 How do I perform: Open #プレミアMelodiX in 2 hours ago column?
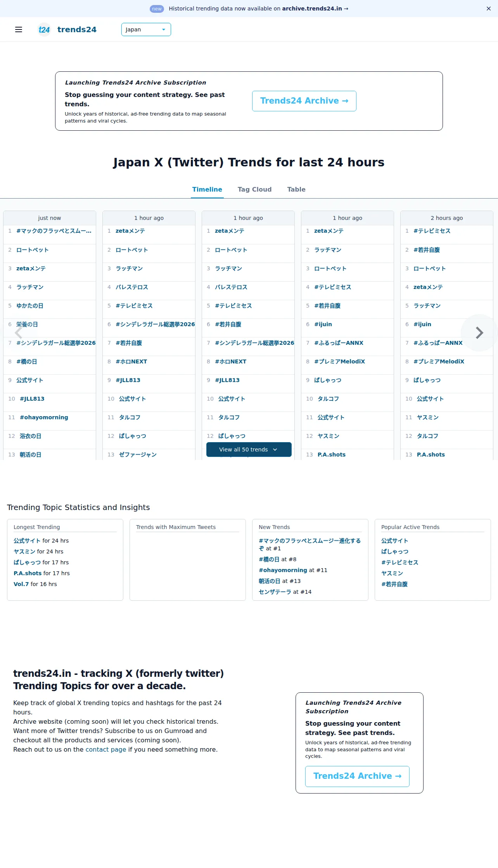point(439,361)
